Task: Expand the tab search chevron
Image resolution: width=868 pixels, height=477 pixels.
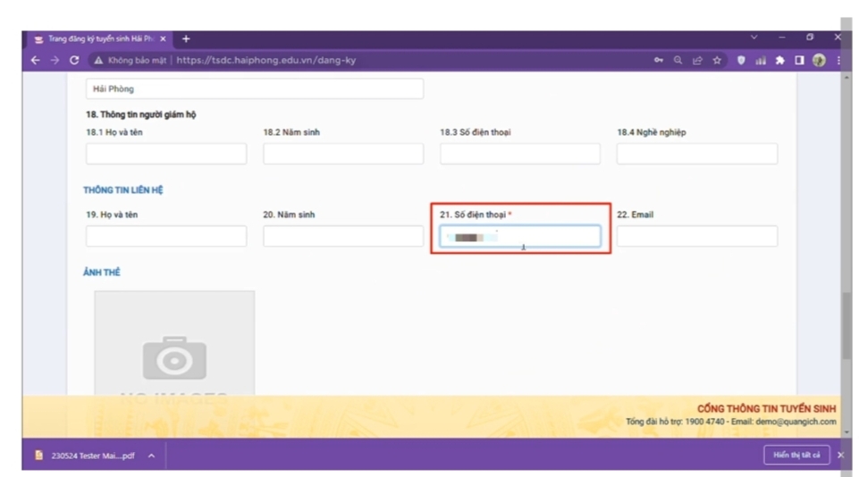Action: [754, 38]
